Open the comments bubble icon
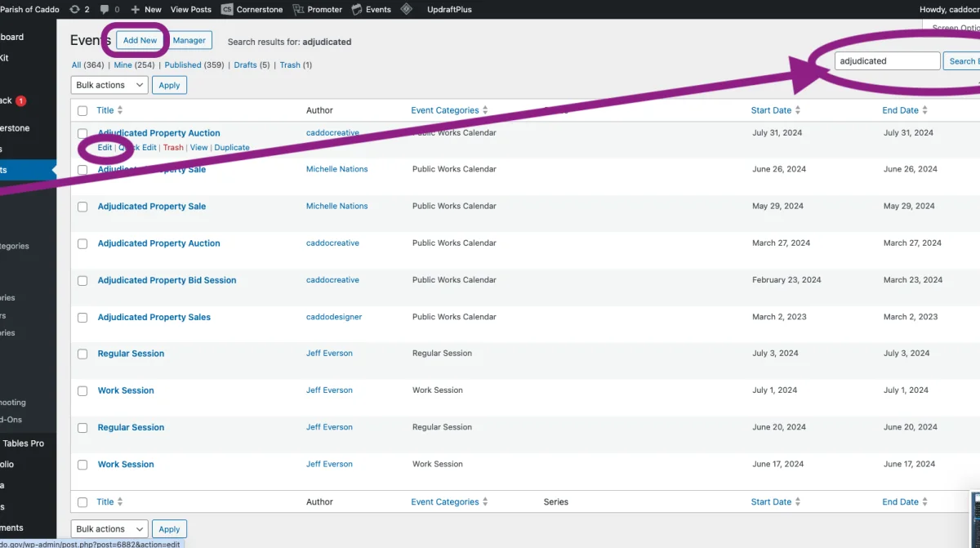 (x=105, y=10)
